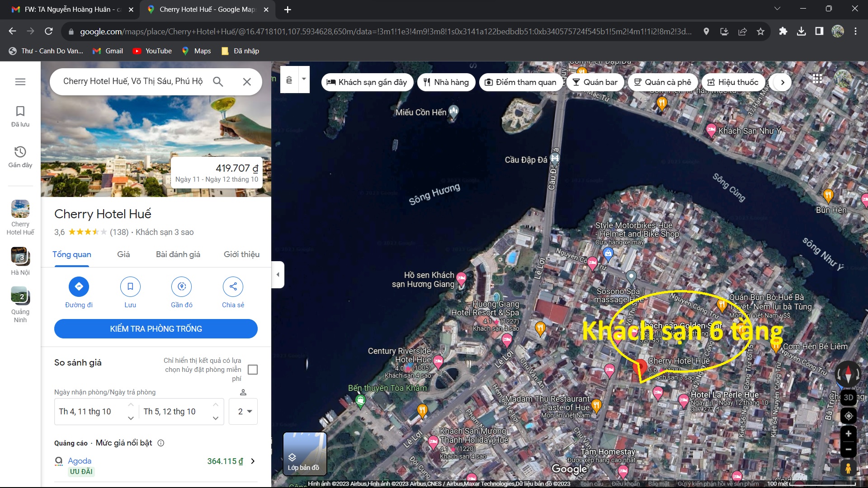The width and height of the screenshot is (868, 488).
Task: Click the Lưu save bookmark icon
Action: click(130, 286)
